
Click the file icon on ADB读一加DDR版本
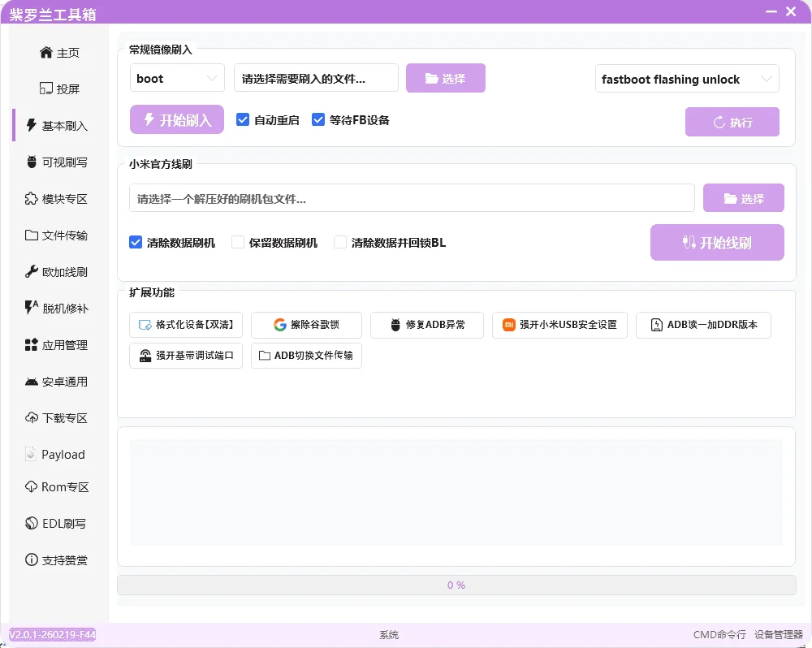pyautogui.click(x=657, y=325)
